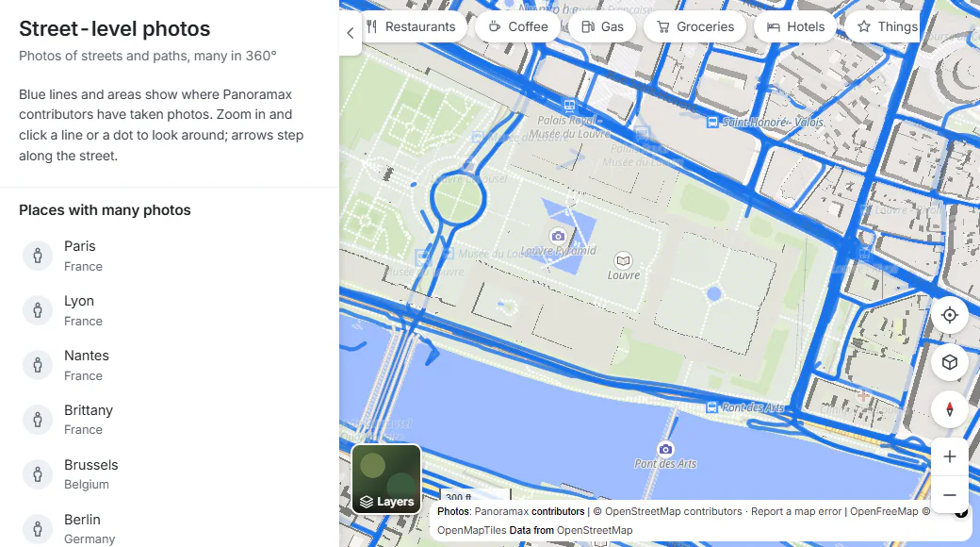Open Berlin, Germany photo location
The width and height of the screenshot is (980, 547).
point(170,529)
